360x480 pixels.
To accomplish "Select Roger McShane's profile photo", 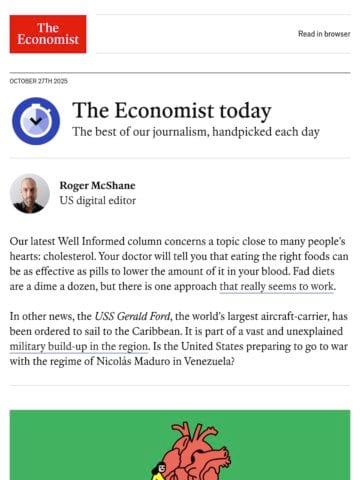I will point(30,193).
